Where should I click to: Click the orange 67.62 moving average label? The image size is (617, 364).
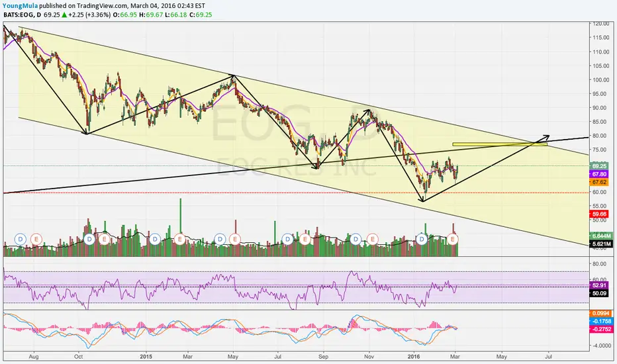tap(599, 182)
